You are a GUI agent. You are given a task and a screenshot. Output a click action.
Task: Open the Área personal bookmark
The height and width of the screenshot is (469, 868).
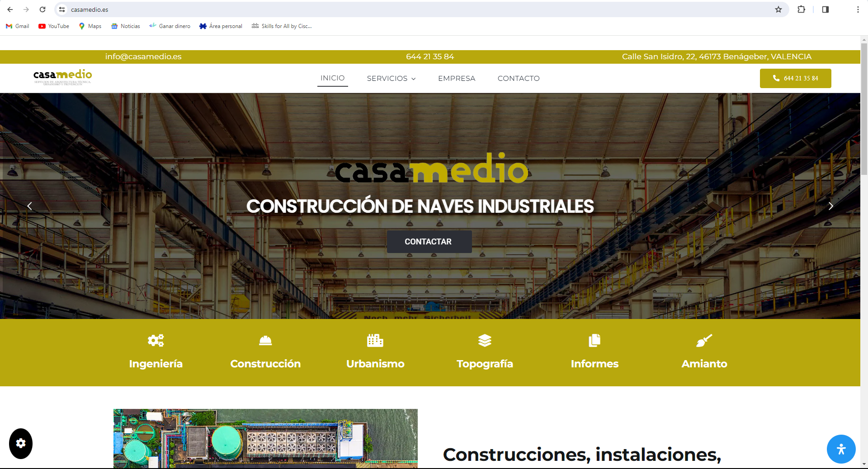pos(221,26)
